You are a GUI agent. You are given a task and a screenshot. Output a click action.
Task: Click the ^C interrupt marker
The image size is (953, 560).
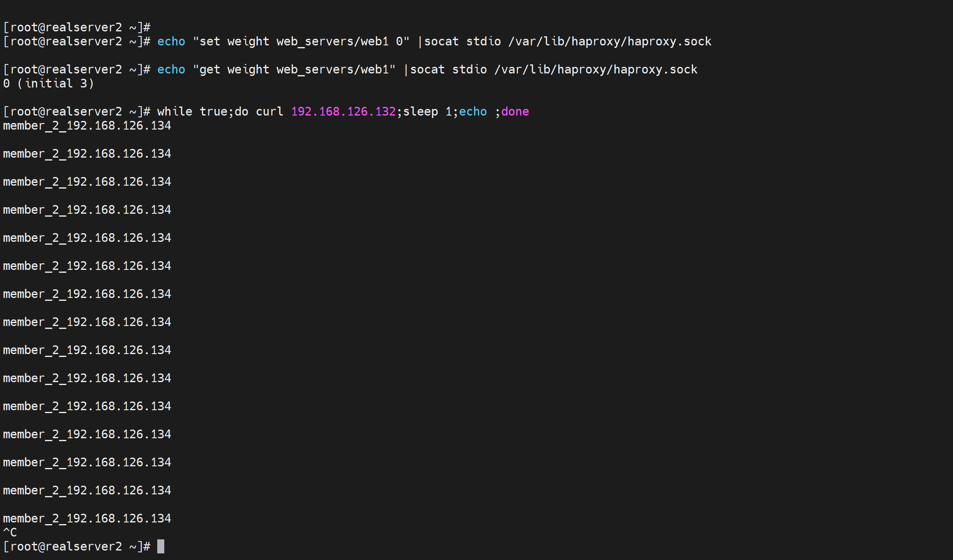(x=10, y=532)
